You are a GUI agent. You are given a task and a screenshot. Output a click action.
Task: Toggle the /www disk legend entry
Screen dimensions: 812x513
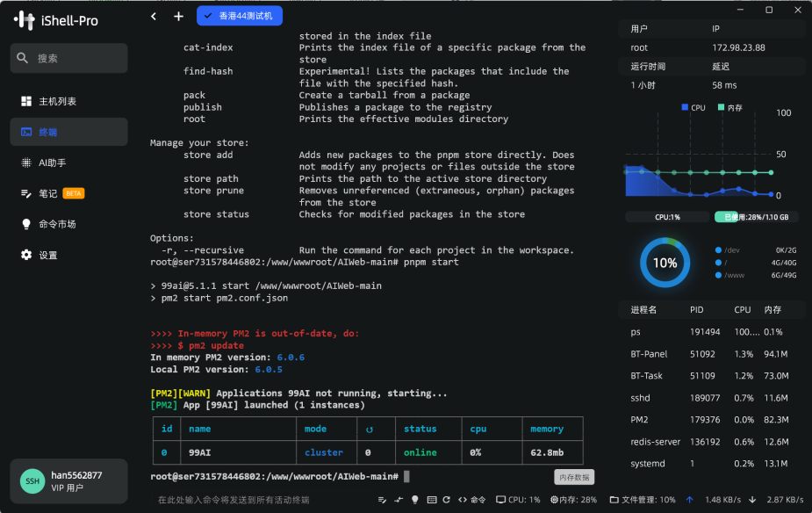coord(729,275)
